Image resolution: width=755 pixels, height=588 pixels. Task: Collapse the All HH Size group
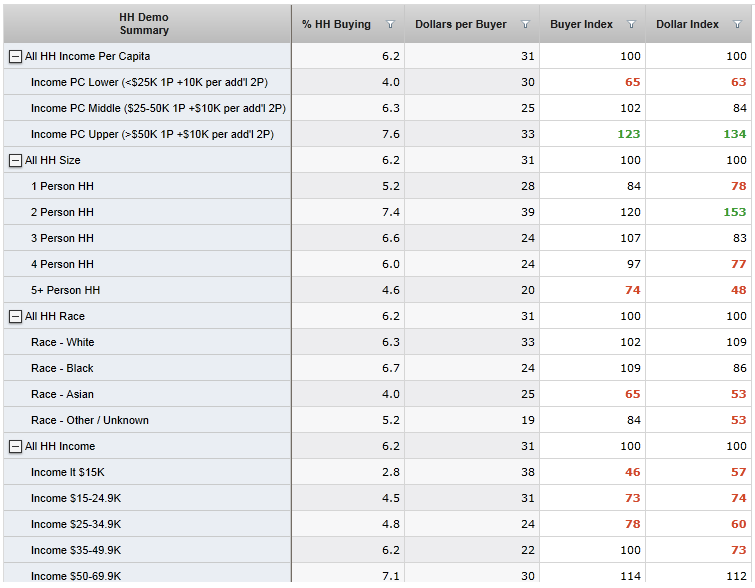(15, 161)
